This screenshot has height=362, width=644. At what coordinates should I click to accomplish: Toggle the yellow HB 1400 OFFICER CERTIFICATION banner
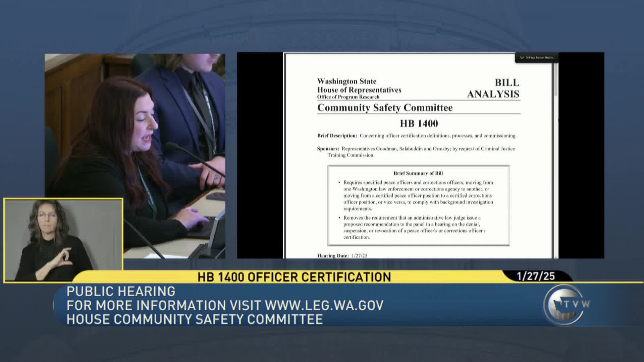[294, 277]
